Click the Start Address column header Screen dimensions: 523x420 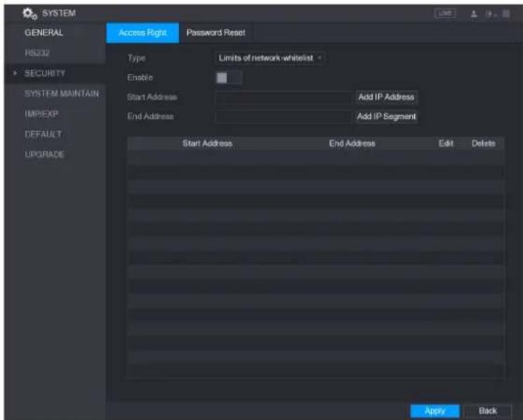pos(207,143)
